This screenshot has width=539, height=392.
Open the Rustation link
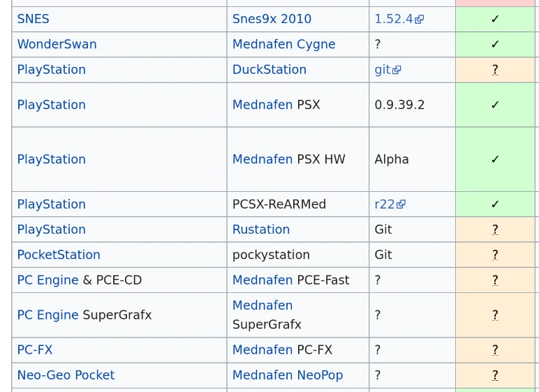pyautogui.click(x=260, y=229)
